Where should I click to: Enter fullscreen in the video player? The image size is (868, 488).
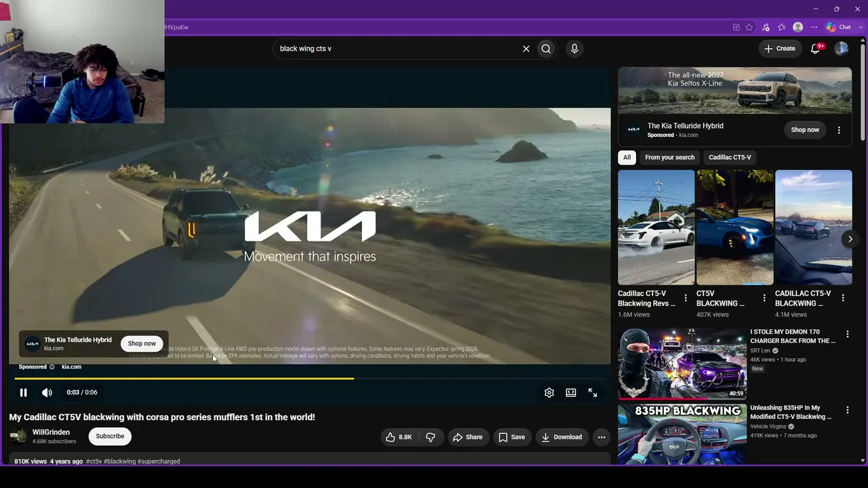593,392
